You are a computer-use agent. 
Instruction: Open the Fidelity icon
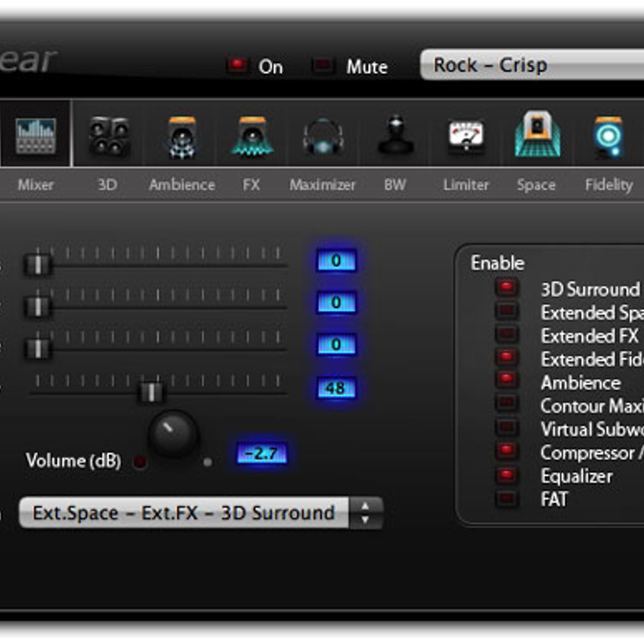pos(608,136)
